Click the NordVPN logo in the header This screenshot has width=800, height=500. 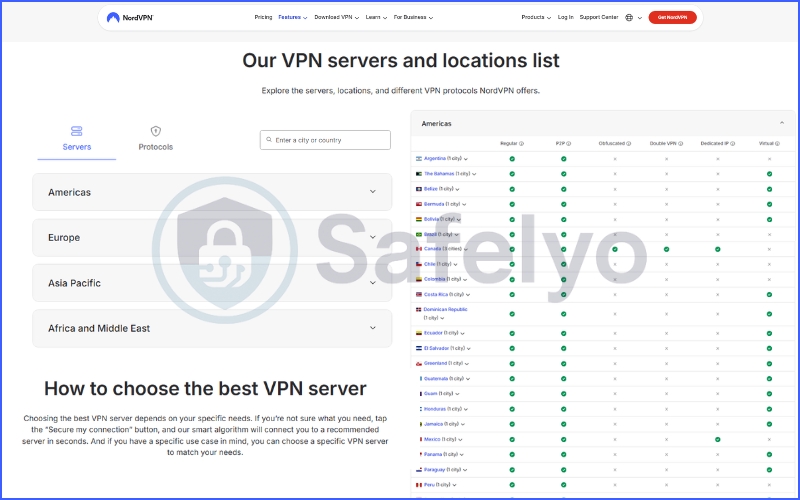pyautogui.click(x=130, y=17)
